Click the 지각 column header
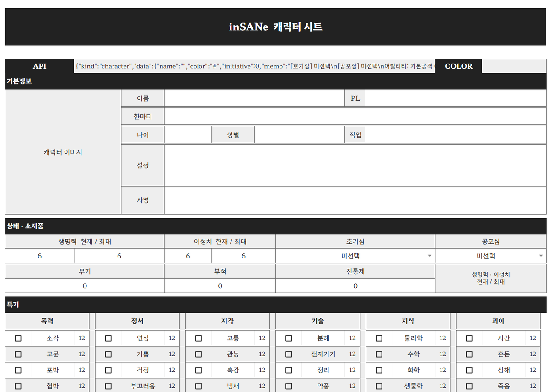 227,321
